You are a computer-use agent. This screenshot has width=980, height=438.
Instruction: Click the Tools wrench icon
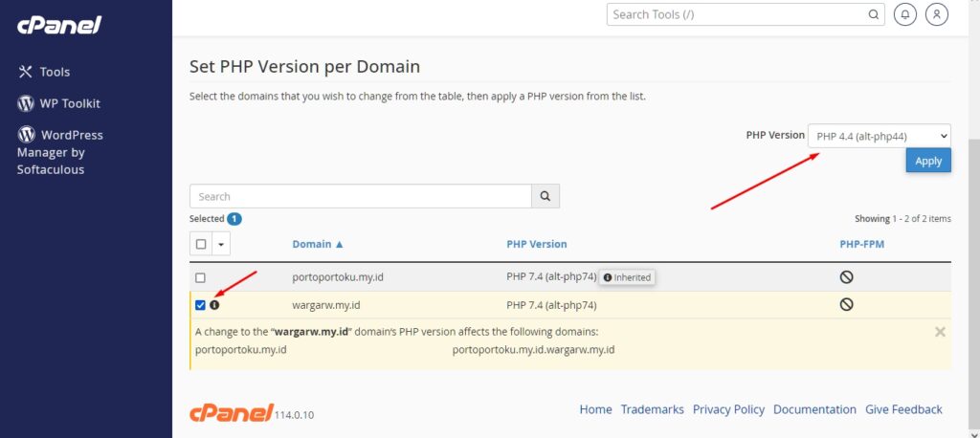(25, 72)
